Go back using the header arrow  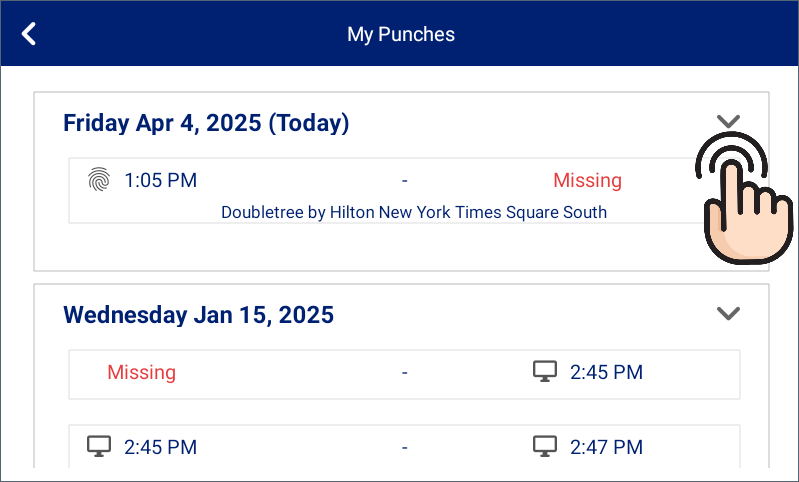click(29, 34)
